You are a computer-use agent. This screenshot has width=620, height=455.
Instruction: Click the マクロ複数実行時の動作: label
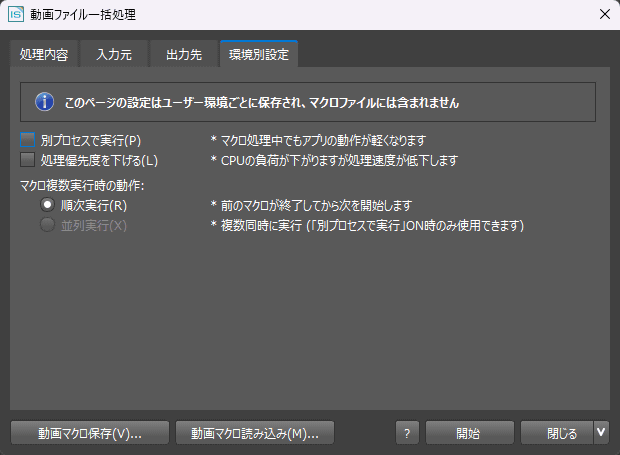82,185
